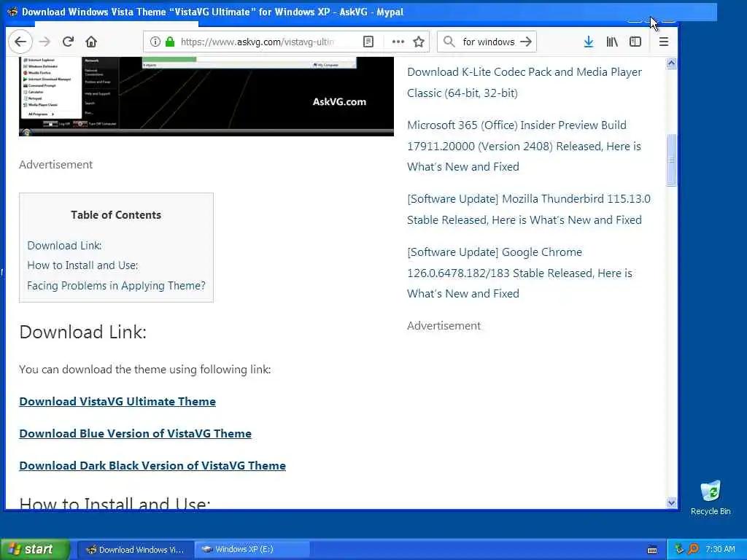Open page actions three-dots menu
747x560 pixels.
pyautogui.click(x=398, y=42)
